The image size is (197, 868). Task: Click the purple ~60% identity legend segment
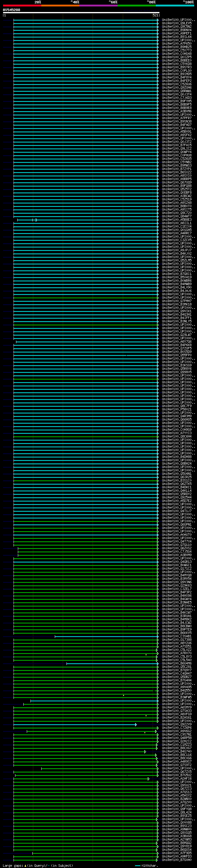tap(99, 6)
